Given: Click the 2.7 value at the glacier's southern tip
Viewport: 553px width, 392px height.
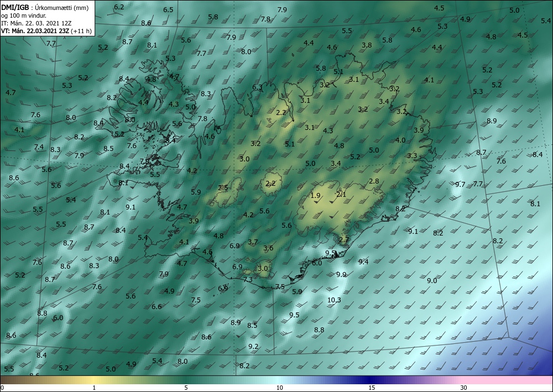Looking at the screenshot, I should pyautogui.click(x=344, y=240).
